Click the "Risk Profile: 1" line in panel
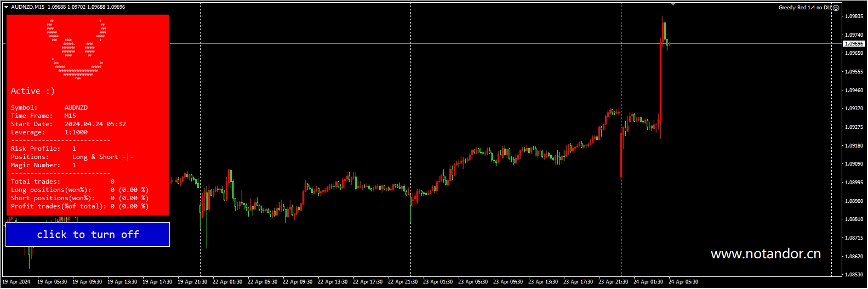 coord(44,149)
